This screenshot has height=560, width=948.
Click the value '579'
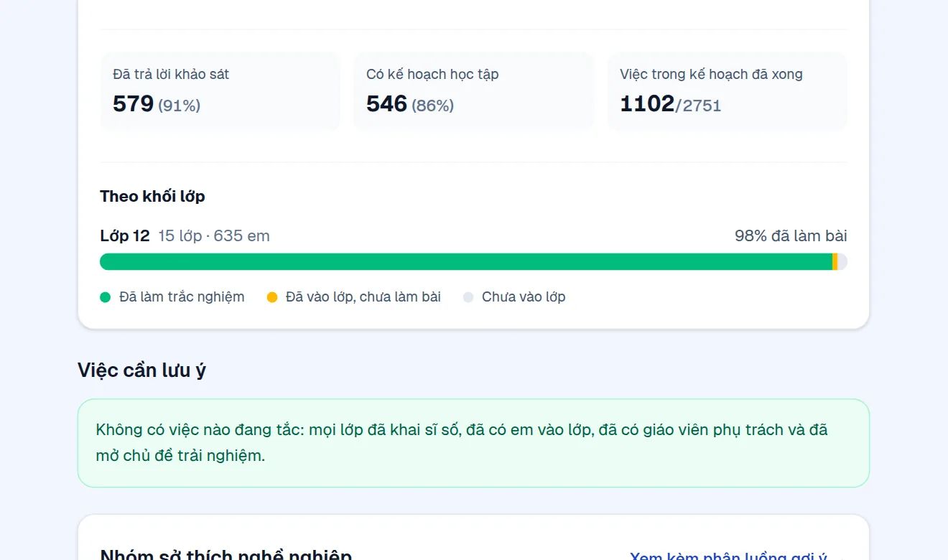tap(134, 104)
